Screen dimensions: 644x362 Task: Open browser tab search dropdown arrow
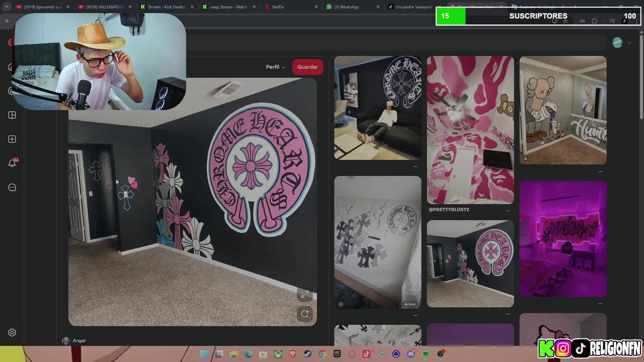pyautogui.click(x=7, y=7)
